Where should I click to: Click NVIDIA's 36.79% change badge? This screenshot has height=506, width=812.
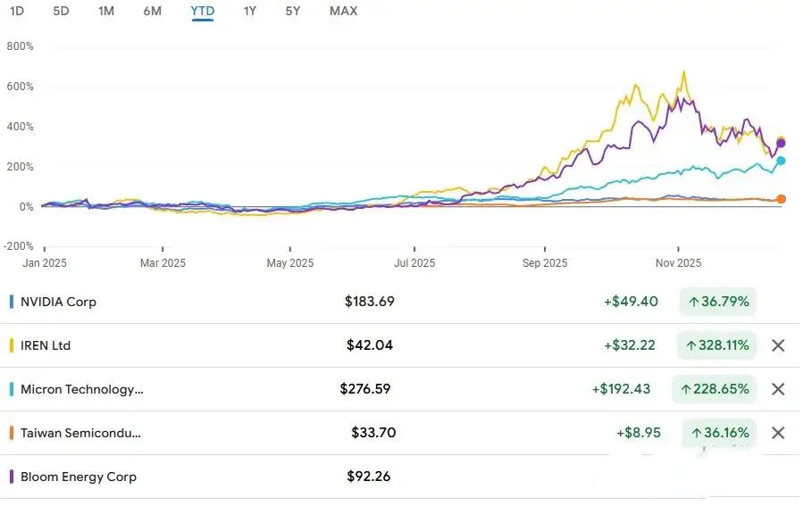(717, 302)
